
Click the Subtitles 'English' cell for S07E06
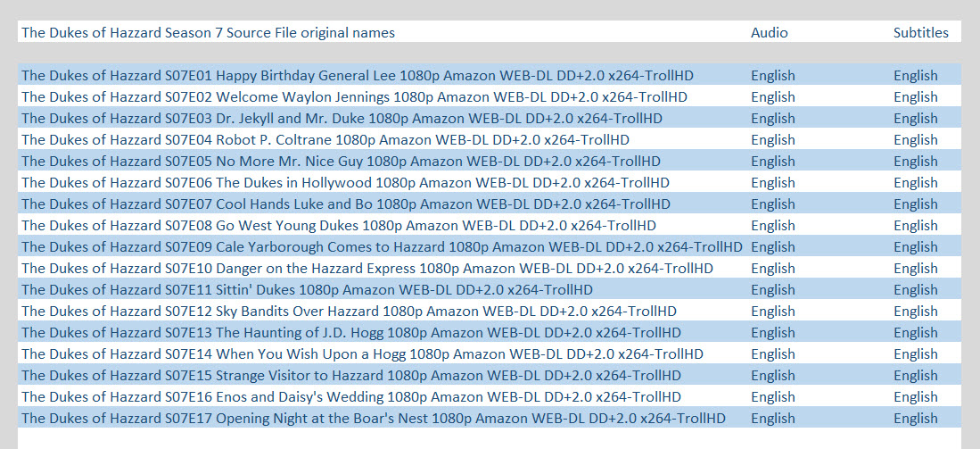click(916, 183)
